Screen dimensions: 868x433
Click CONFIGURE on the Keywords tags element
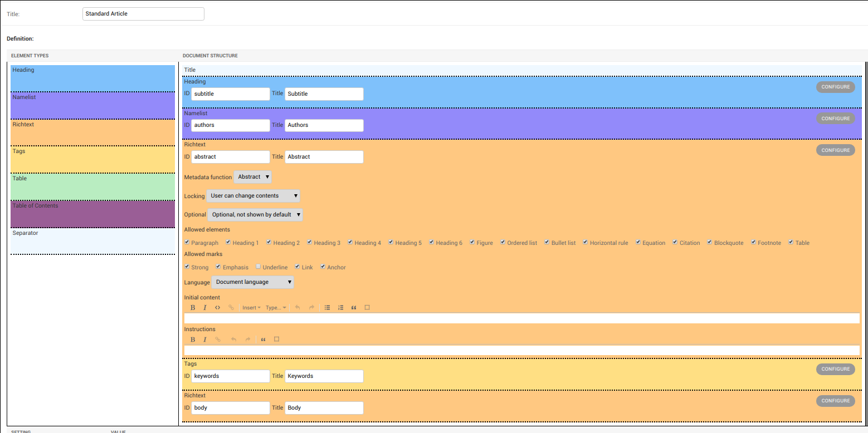click(x=835, y=368)
